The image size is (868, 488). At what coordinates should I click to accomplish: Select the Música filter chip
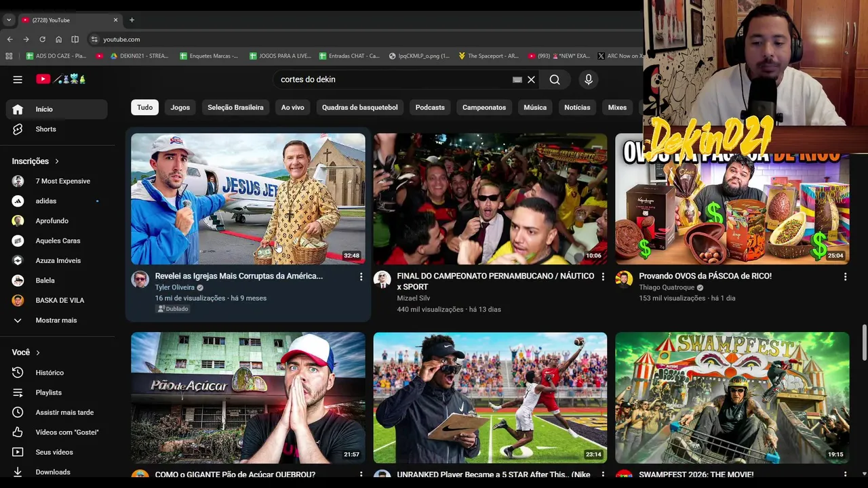(x=535, y=107)
